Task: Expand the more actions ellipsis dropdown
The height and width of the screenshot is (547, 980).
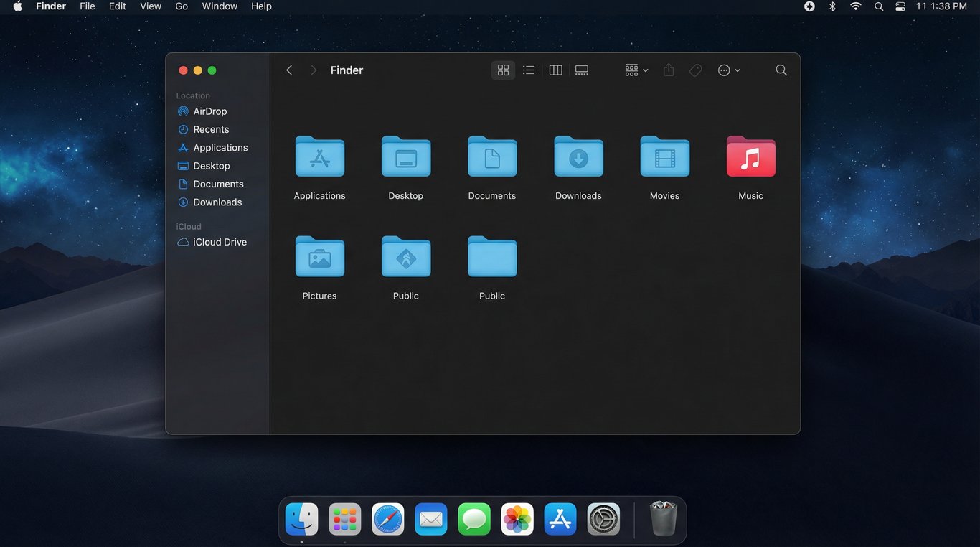Action: coord(727,70)
